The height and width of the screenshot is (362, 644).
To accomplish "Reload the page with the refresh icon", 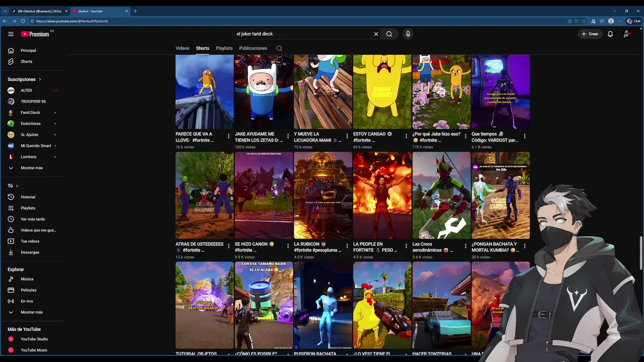I will (x=23, y=21).
